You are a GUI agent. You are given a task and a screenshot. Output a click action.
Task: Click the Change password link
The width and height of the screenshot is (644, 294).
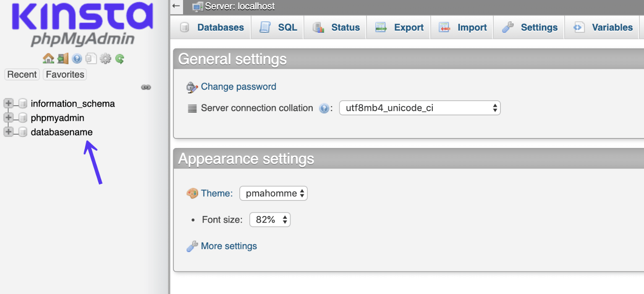[x=238, y=86]
